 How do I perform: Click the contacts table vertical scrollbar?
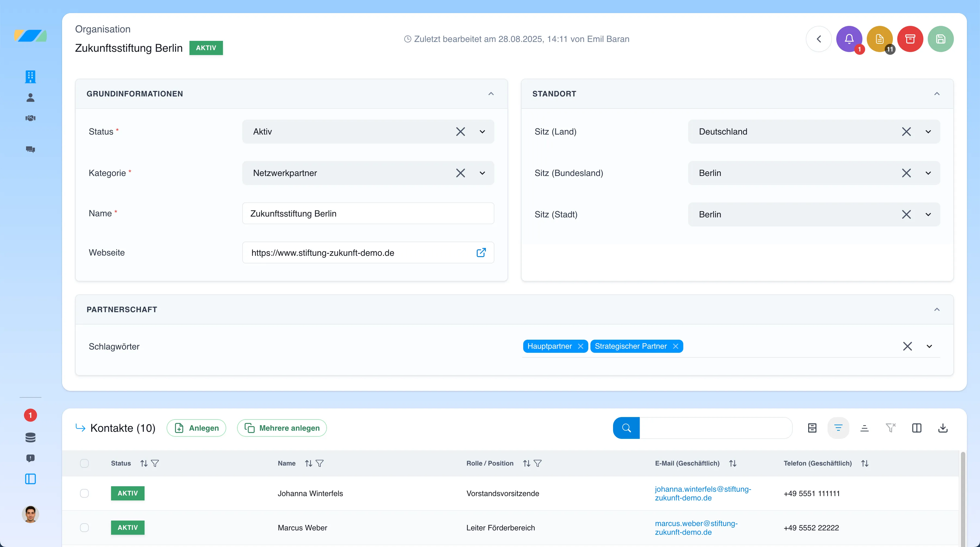(963, 499)
